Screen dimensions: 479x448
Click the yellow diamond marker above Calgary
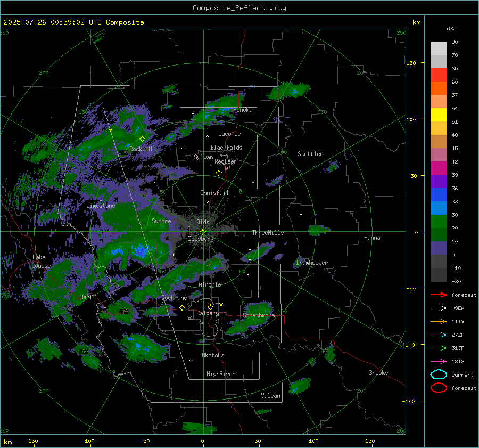[x=210, y=307]
